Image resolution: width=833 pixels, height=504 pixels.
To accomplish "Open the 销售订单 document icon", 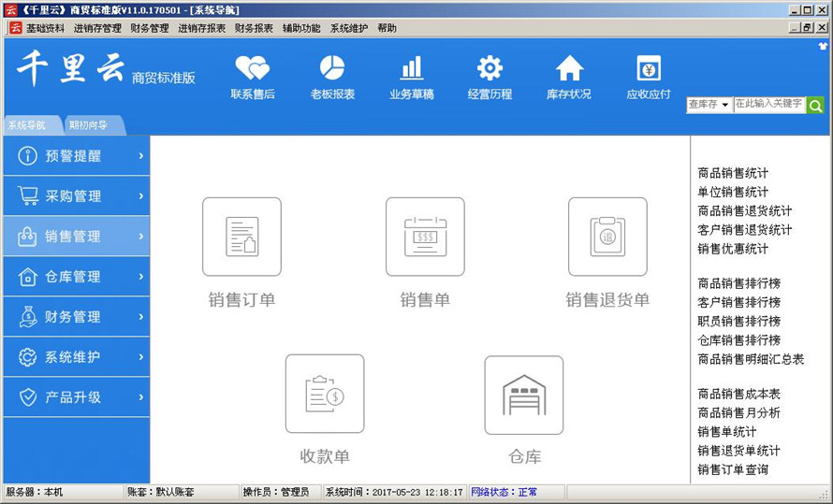I will (x=241, y=237).
